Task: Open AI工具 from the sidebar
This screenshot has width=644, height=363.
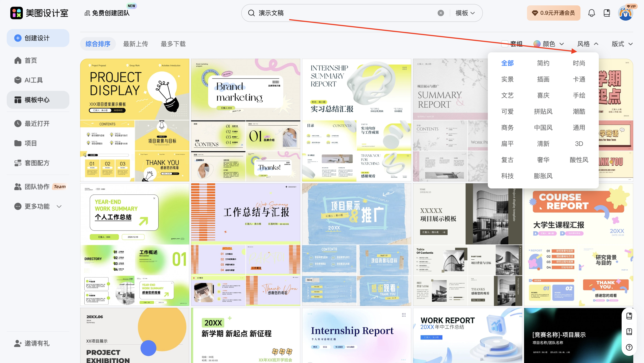Action: tap(33, 80)
